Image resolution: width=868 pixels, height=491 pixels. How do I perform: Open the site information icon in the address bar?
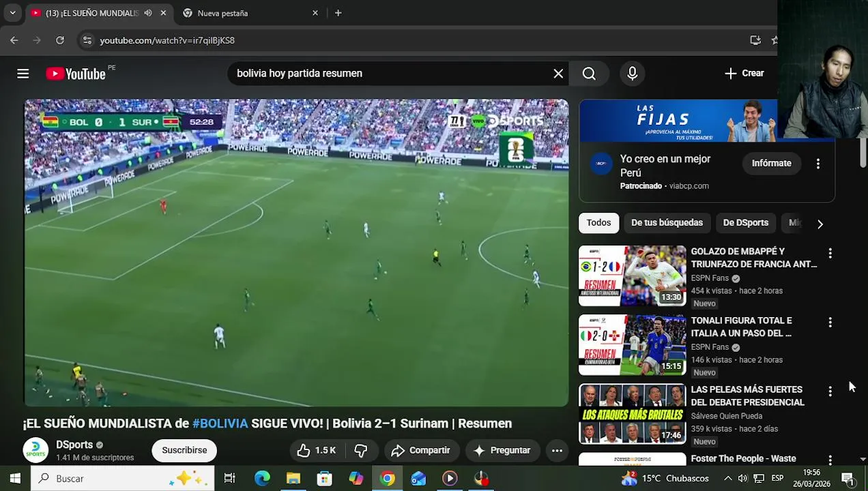[87, 40]
